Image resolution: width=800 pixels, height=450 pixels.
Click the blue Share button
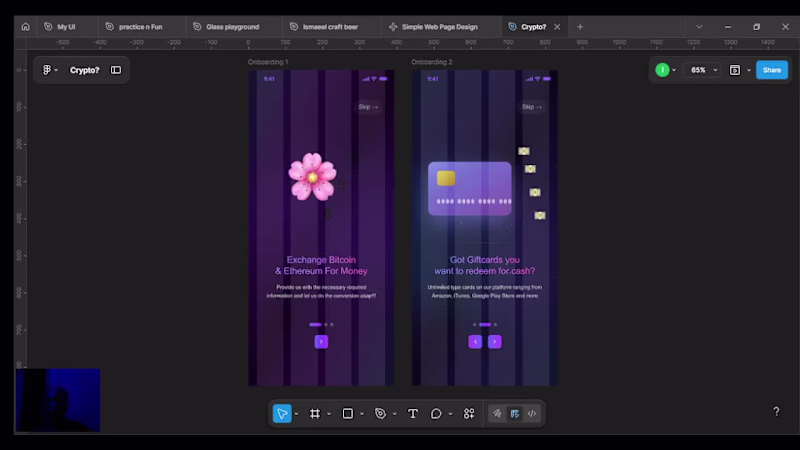771,70
